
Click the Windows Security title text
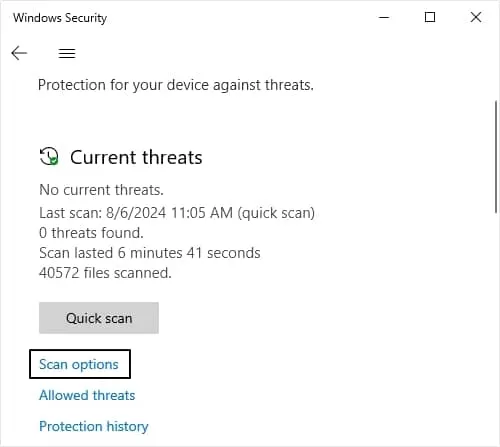coord(60,18)
